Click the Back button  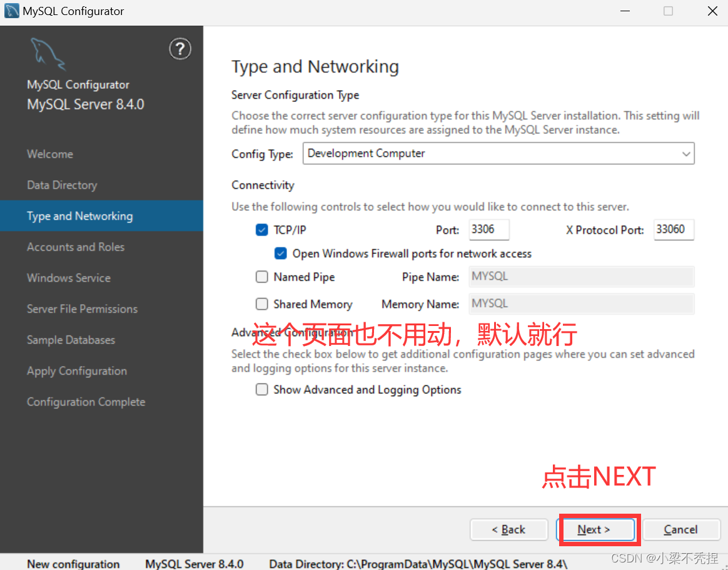point(509,529)
